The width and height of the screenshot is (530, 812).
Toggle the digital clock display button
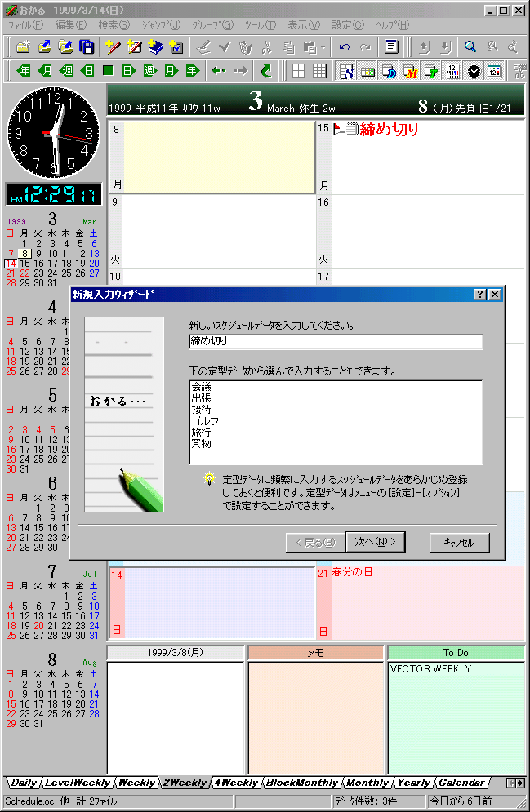coord(495,71)
